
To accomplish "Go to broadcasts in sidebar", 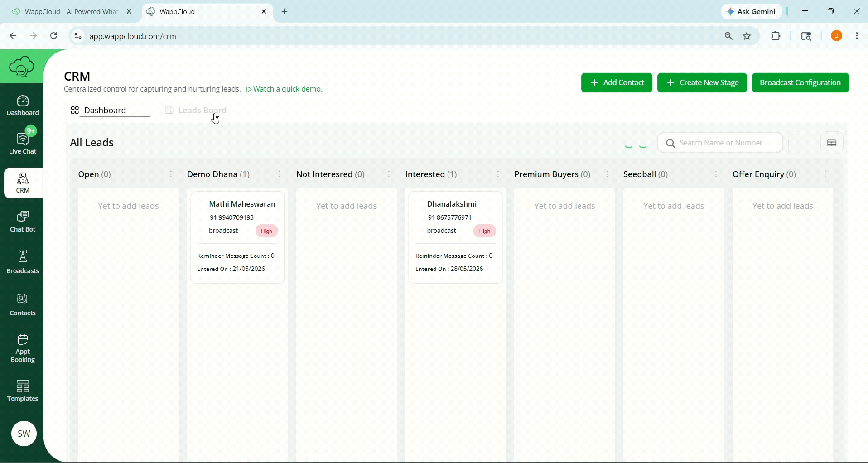I will click(23, 262).
